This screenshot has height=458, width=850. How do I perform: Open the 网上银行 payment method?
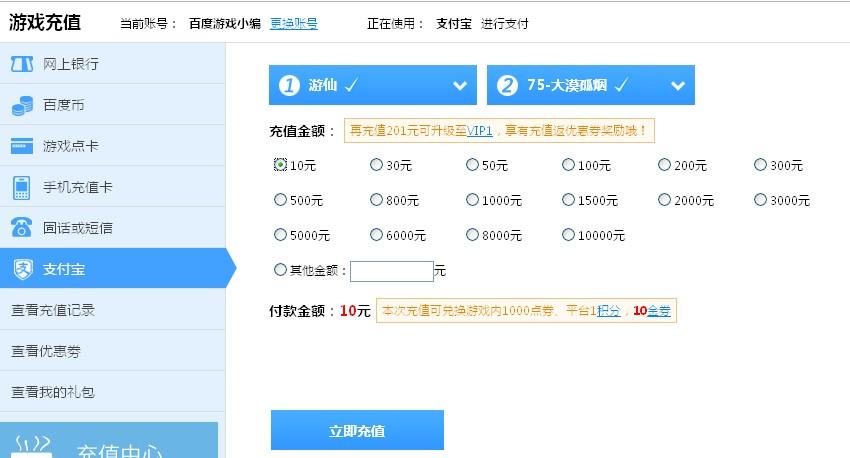(112, 63)
